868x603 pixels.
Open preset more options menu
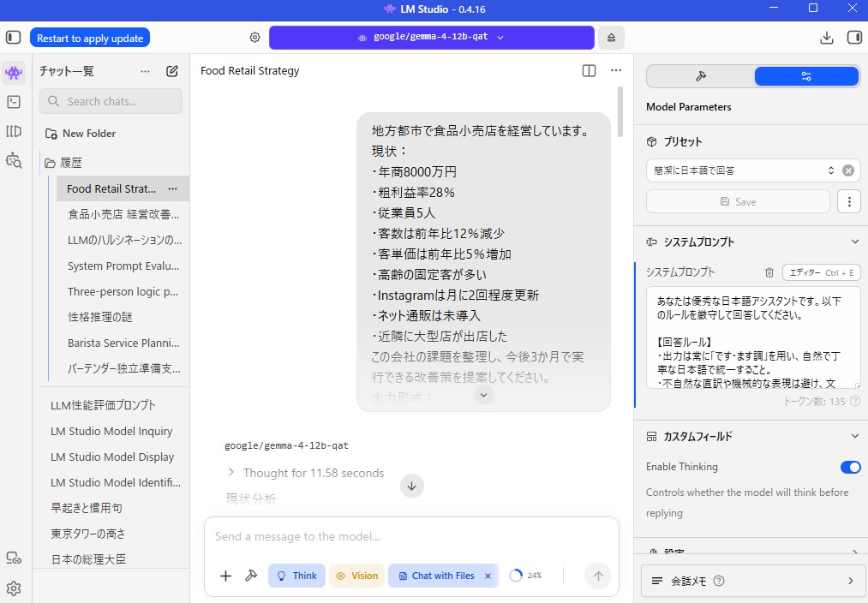coord(849,201)
